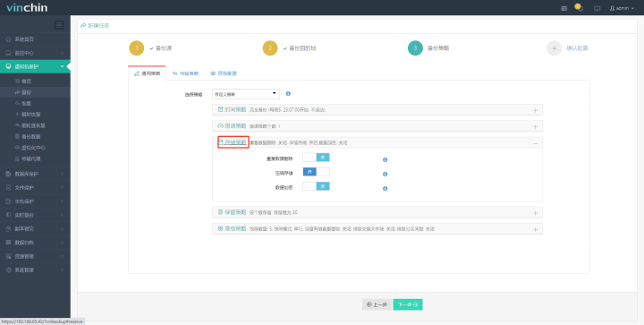This screenshot has height=325, width=644.
Task: Click the icon beside 资源管理
Action: pyautogui.click(x=9, y=256)
